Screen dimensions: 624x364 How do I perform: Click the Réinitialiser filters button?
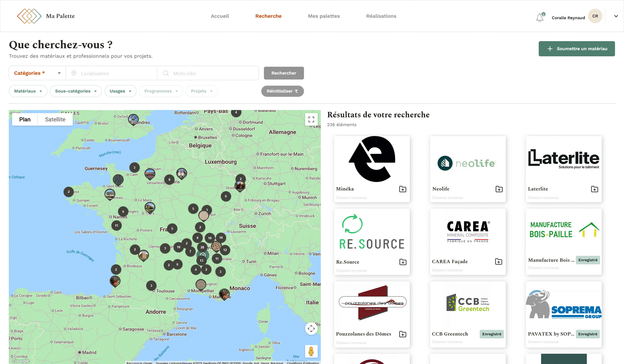coord(282,91)
